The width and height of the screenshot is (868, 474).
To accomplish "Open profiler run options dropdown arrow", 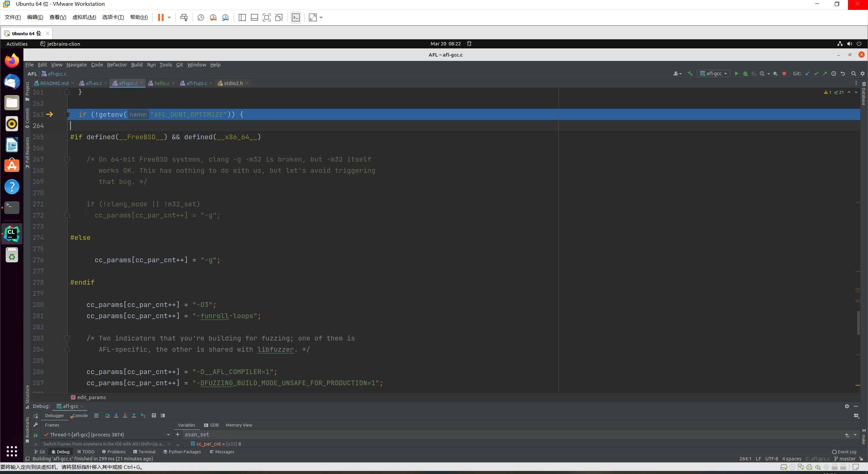I will [x=768, y=74].
